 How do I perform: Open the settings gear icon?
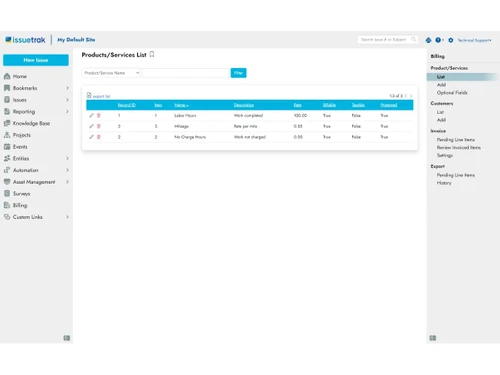point(451,40)
